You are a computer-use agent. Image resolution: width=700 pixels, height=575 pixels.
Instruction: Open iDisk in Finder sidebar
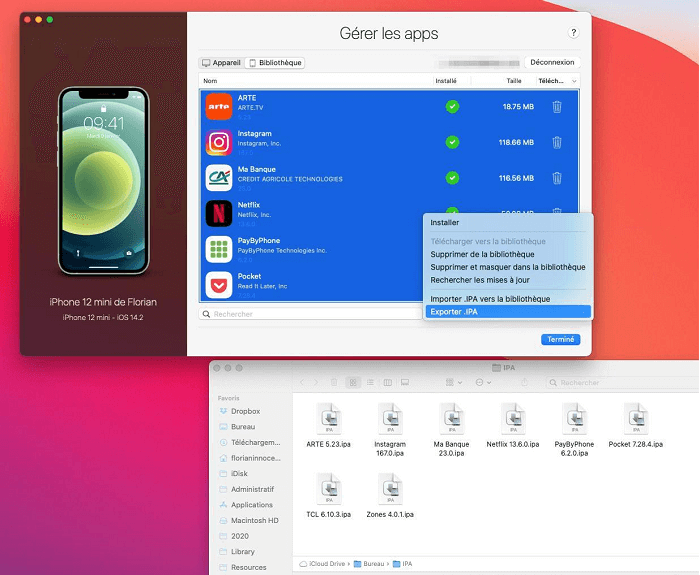pyautogui.click(x=234, y=474)
